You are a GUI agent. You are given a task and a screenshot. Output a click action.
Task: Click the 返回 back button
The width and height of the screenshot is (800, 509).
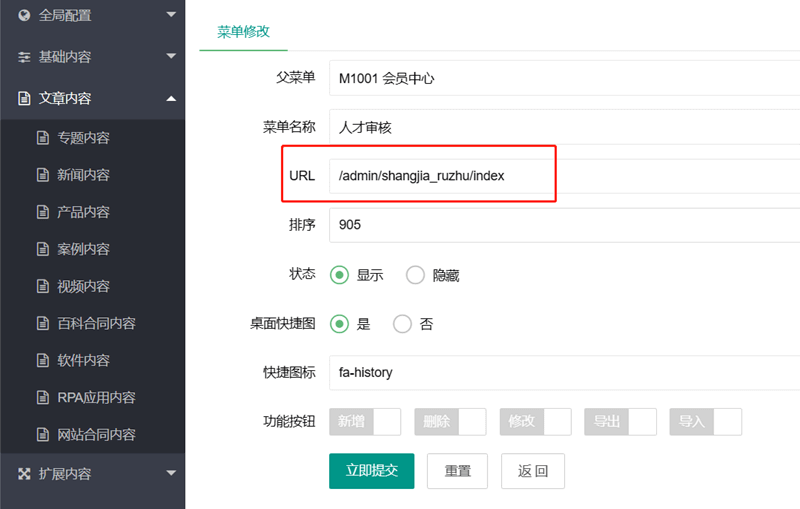(x=533, y=471)
